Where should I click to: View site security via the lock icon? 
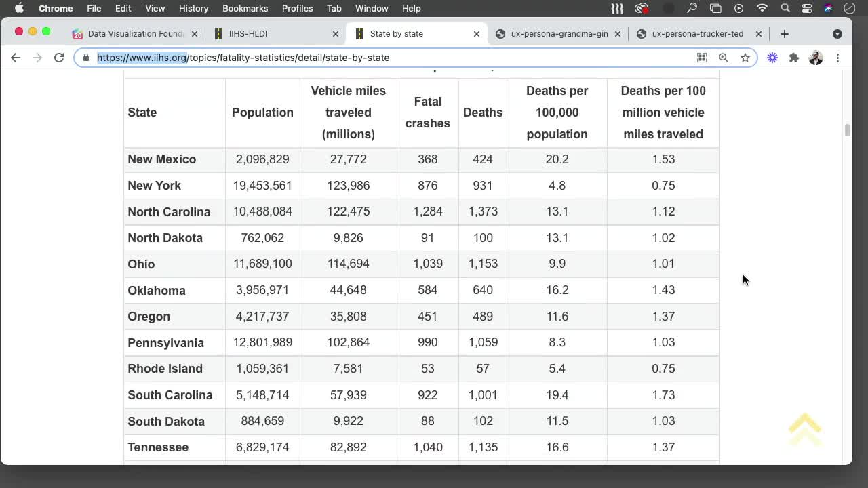[85, 58]
